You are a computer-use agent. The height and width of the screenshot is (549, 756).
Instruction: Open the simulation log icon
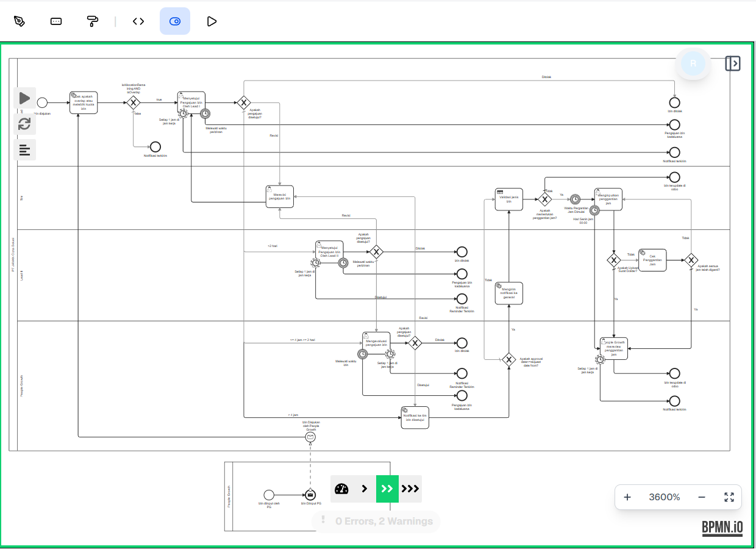(x=24, y=149)
